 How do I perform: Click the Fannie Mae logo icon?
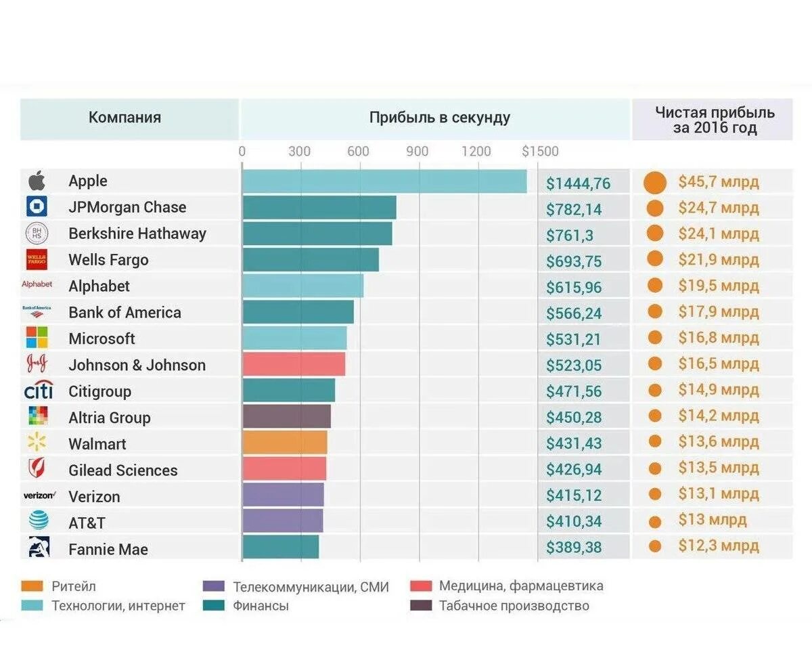pos(39,547)
